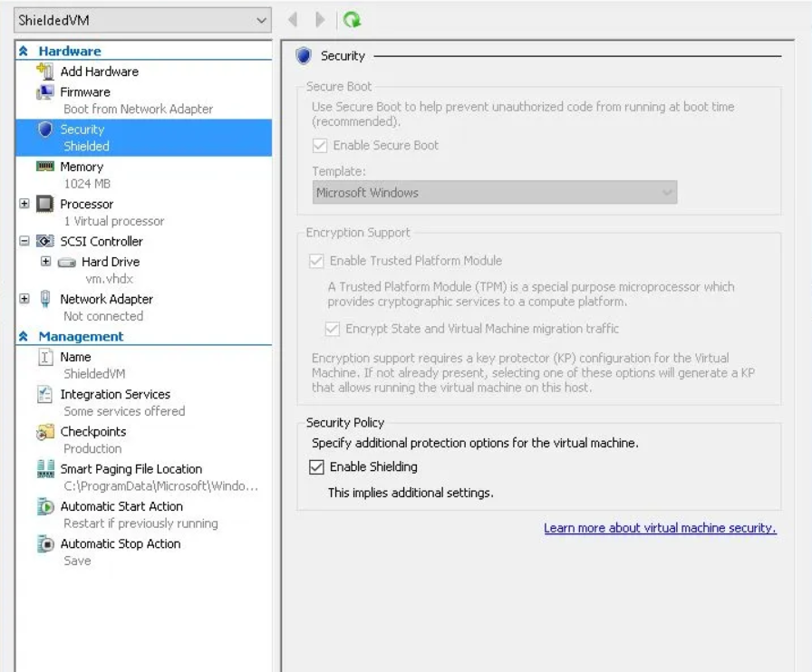Click the Smart Paging File Location icon
812x672 pixels.
pyautogui.click(x=45, y=469)
